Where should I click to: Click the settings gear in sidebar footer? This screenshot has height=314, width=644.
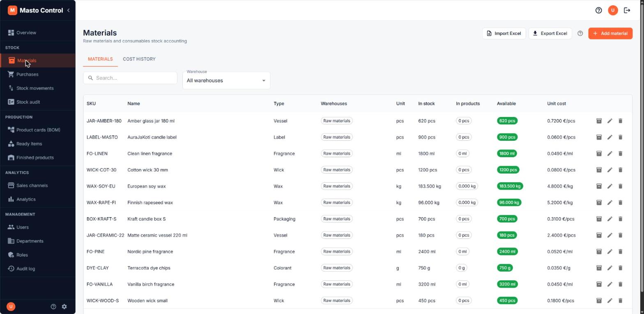64,307
